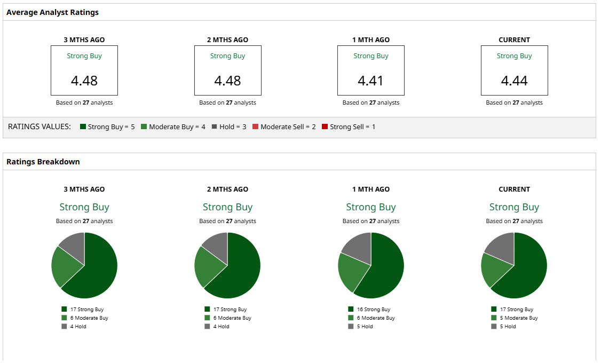The width and height of the screenshot is (601, 364).
Task: Select the CURRENT rating box showing 4.44
Action: 515,70
